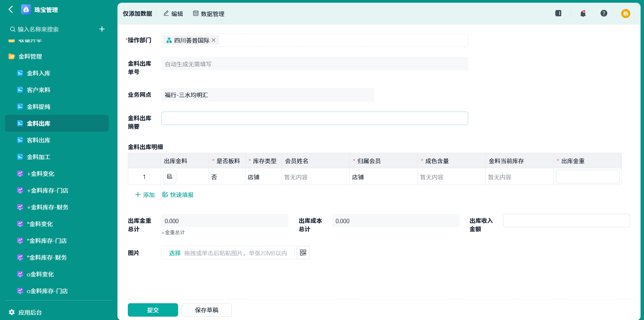644x320 pixels.
Task: Click the 操作部门 selector field
Action: (x=315, y=40)
